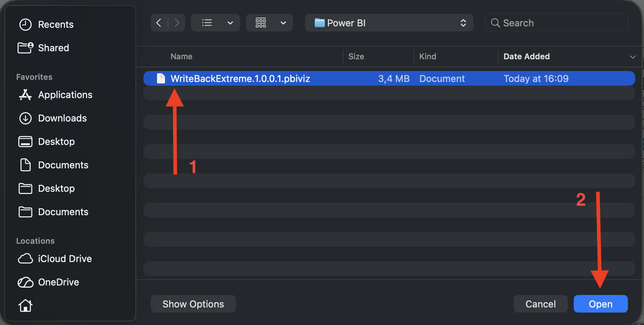
Task: Click the forward navigation arrow
Action: point(177,23)
